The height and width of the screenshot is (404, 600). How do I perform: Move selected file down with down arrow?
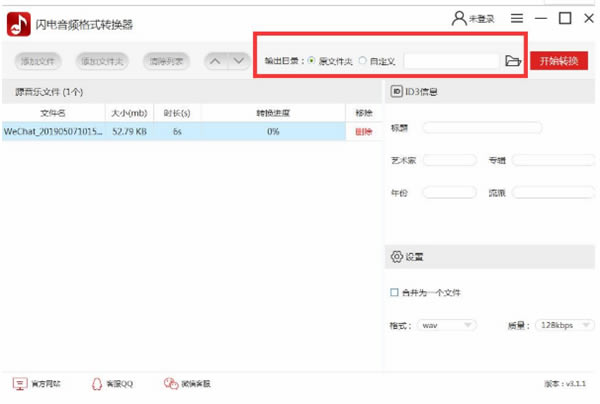(239, 61)
